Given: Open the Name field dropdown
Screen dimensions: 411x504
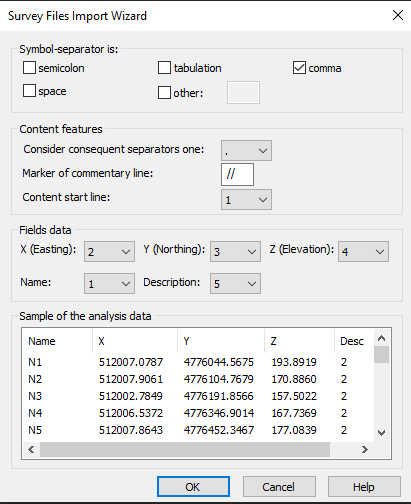Looking at the screenshot, I should [x=109, y=284].
